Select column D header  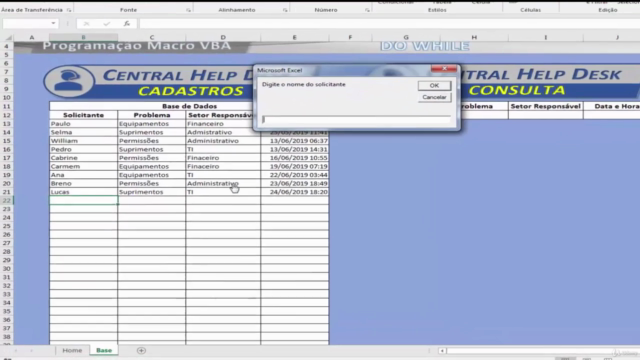223,38
